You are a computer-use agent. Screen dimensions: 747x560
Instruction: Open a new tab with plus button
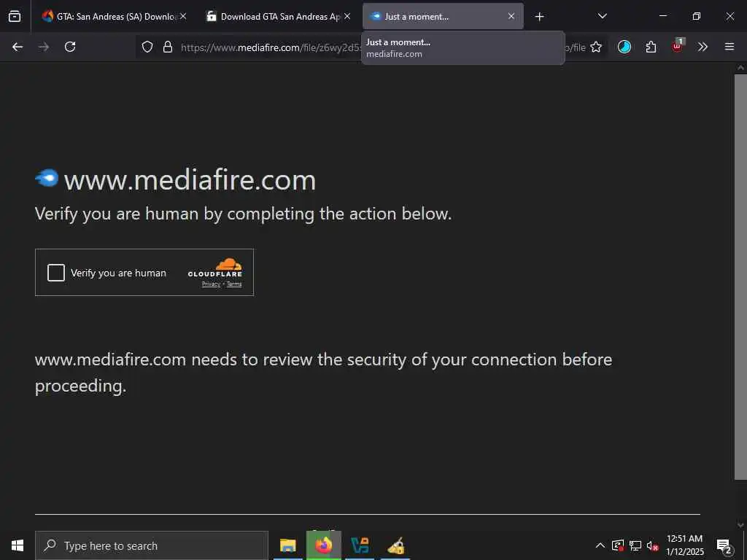539,17
